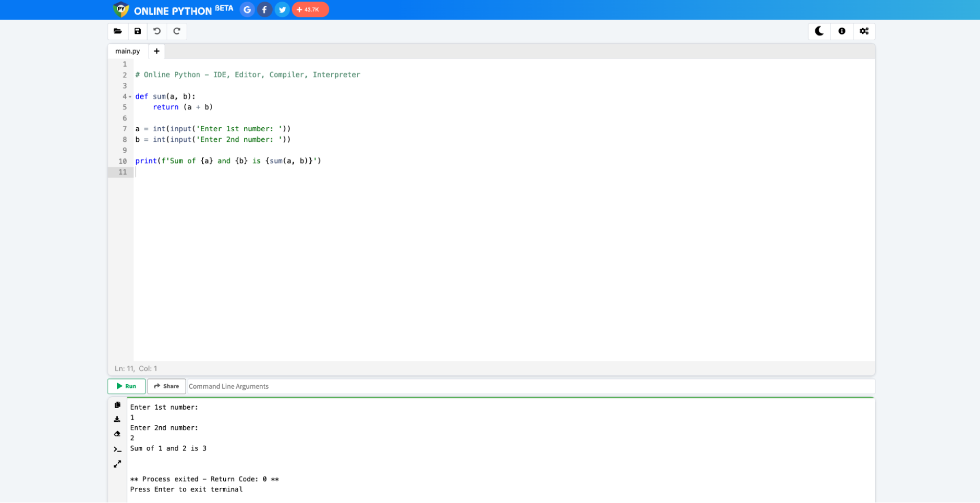Click line number 10 in the gutter
The height and width of the screenshot is (503, 980).
point(122,161)
